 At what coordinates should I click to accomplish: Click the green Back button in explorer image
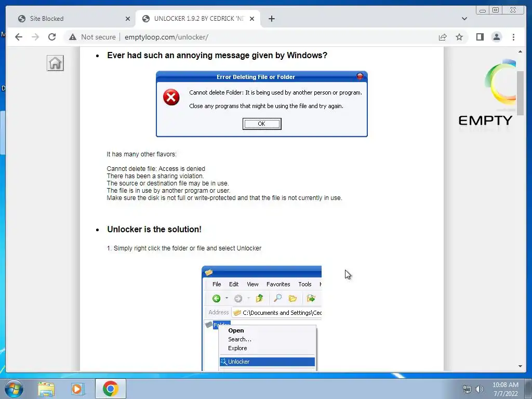point(217,299)
